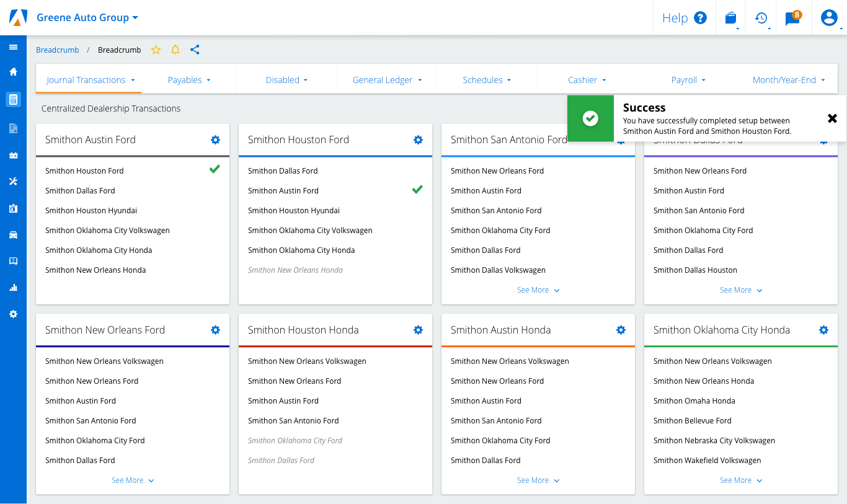847x504 pixels.
Task: Select the calculator accounting icon in sidebar
Action: (x=13, y=99)
